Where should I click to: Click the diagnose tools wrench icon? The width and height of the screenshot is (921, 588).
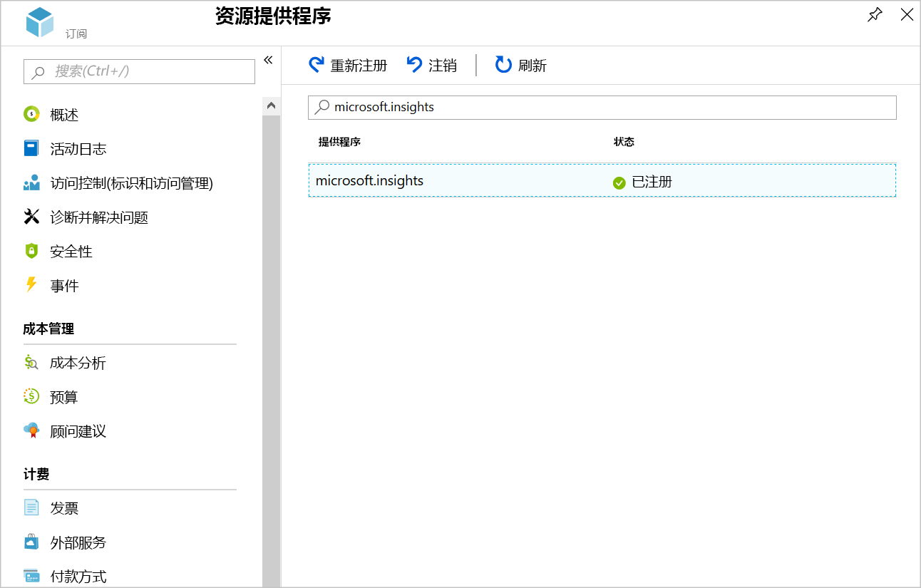pos(31,217)
